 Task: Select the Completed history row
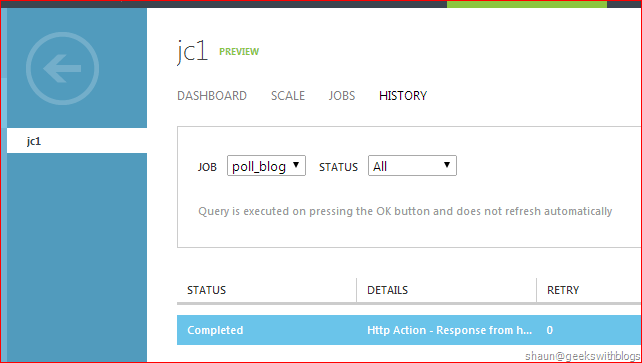tap(409, 330)
